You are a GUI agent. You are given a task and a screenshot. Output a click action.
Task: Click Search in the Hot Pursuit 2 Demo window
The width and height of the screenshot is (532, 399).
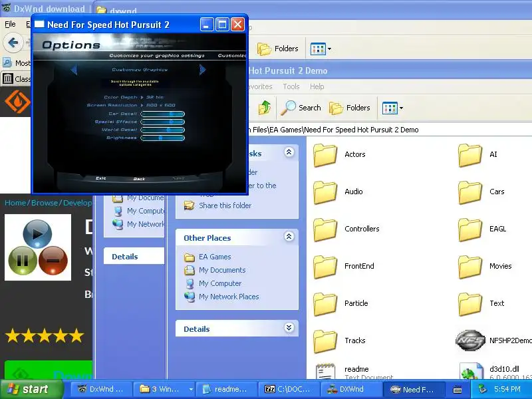(x=301, y=108)
